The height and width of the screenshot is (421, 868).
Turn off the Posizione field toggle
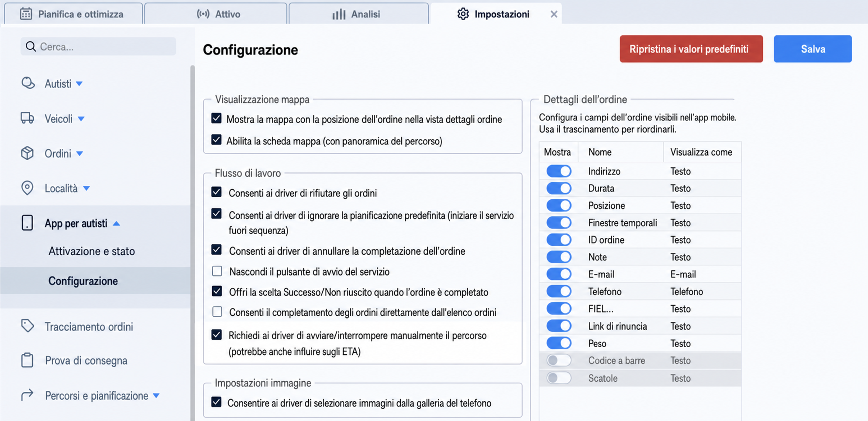pos(558,205)
